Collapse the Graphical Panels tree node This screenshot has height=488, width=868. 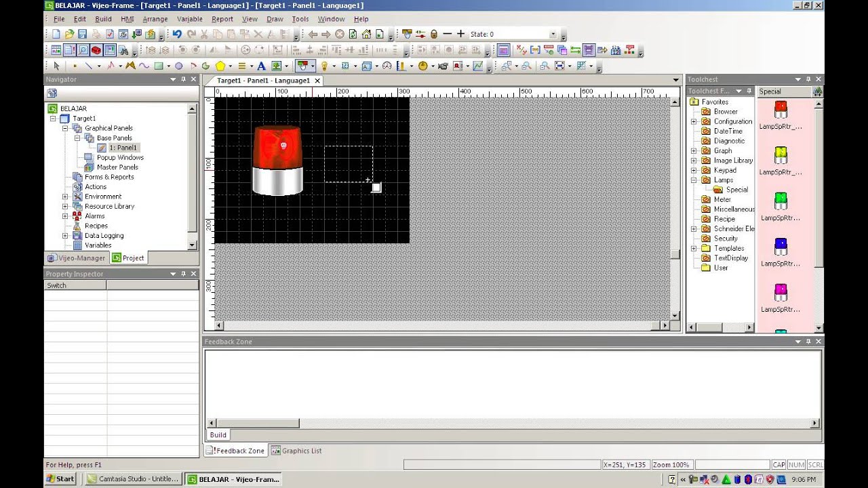point(65,128)
